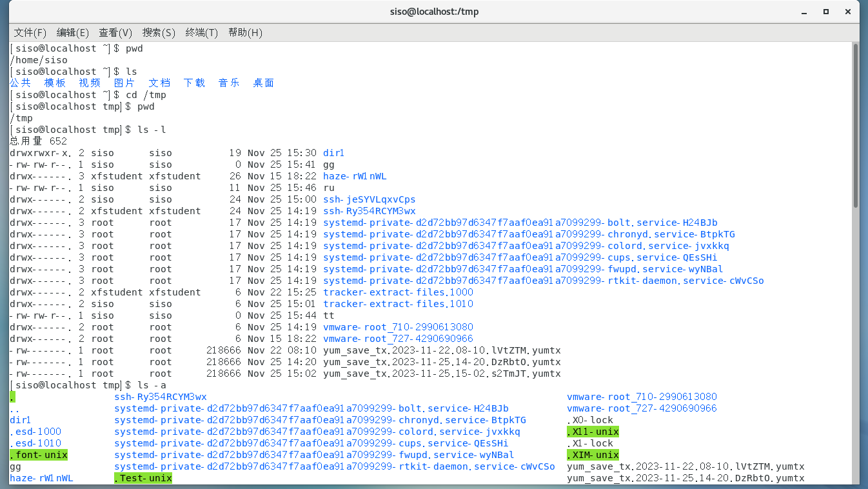Screen dimensions: 868x489
Task: Click the 'Nov 25 15:46' timestamp
Action: pos(282,188)
